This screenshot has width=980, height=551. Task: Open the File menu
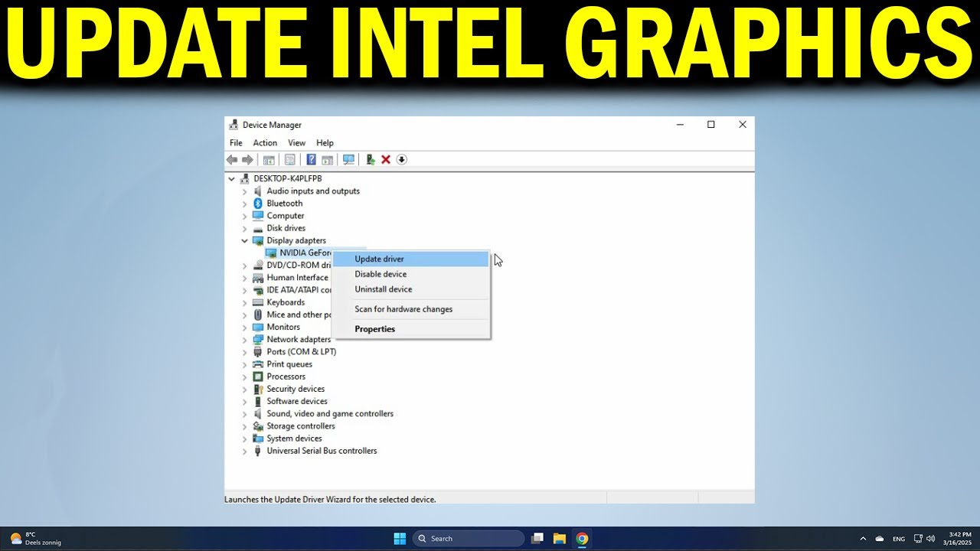point(236,143)
